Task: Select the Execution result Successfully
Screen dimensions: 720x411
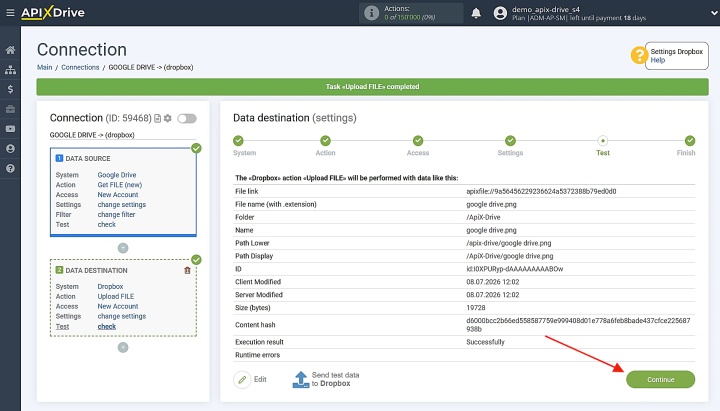Action: coord(485,342)
